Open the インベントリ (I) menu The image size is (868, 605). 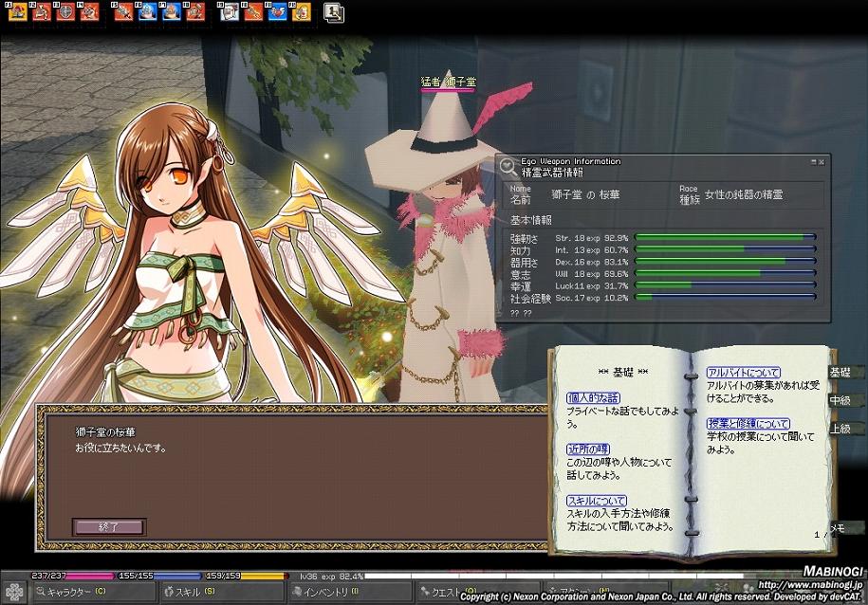[x=352, y=592]
